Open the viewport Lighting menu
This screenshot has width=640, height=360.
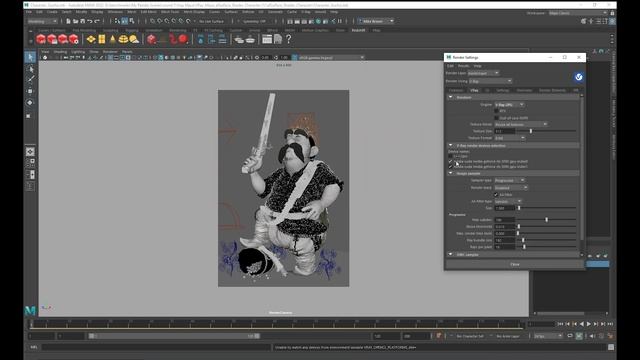78,52
